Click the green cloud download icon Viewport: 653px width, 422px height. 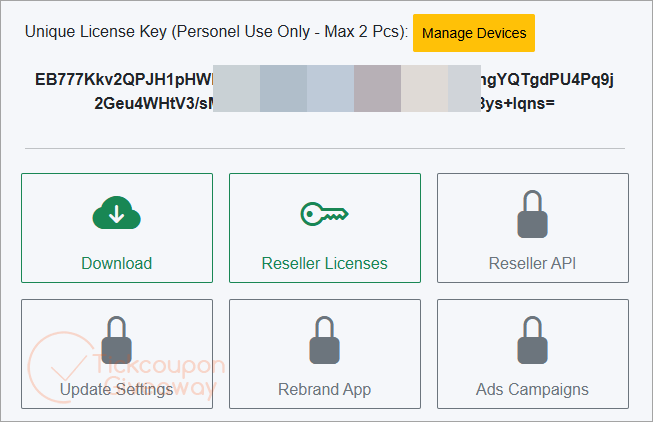(117, 213)
